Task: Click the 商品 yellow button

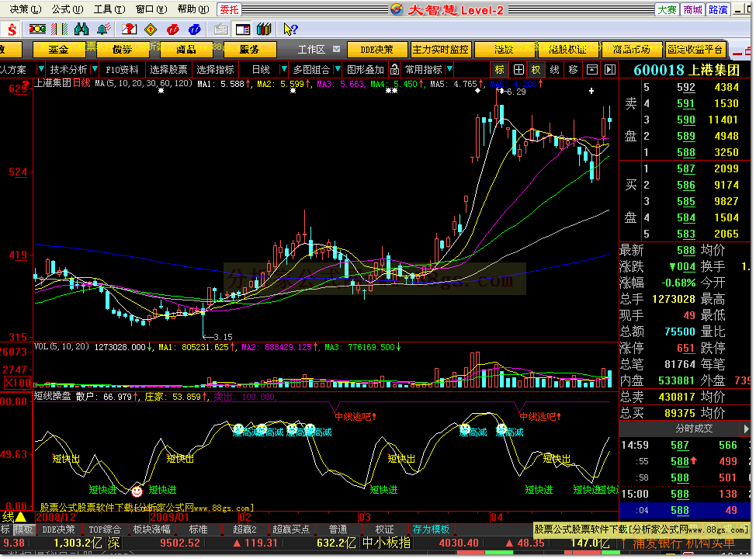Action: coord(186,50)
